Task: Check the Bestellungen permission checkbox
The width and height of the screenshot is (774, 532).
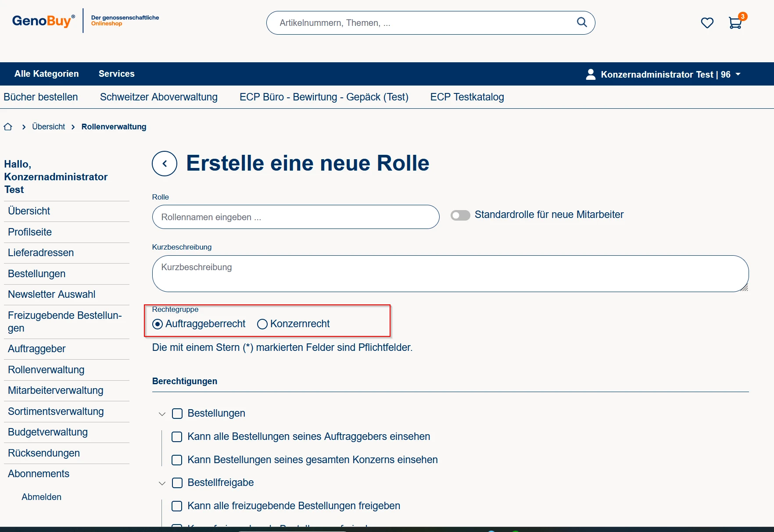Action: 177,414
